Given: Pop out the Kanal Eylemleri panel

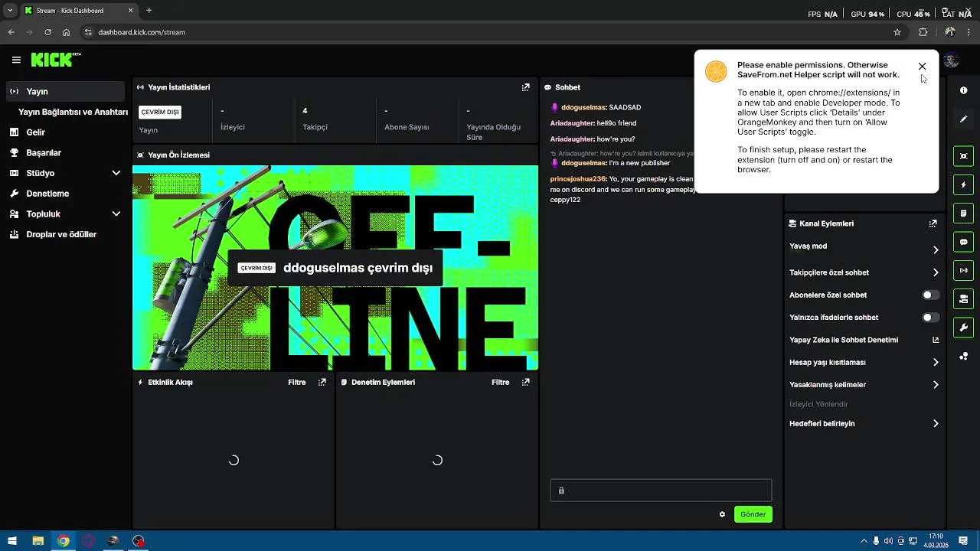Looking at the screenshot, I should pyautogui.click(x=933, y=223).
